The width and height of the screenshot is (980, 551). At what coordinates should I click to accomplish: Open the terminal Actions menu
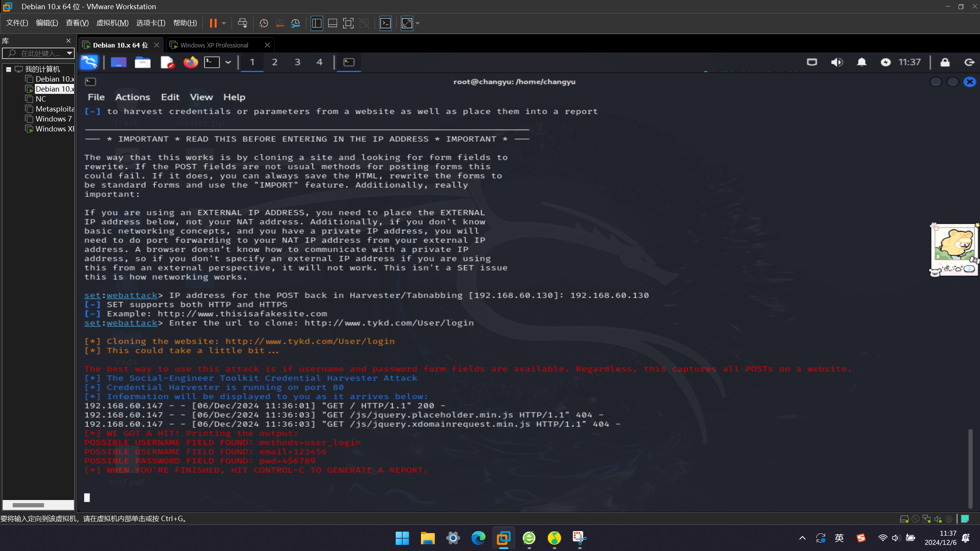[132, 97]
